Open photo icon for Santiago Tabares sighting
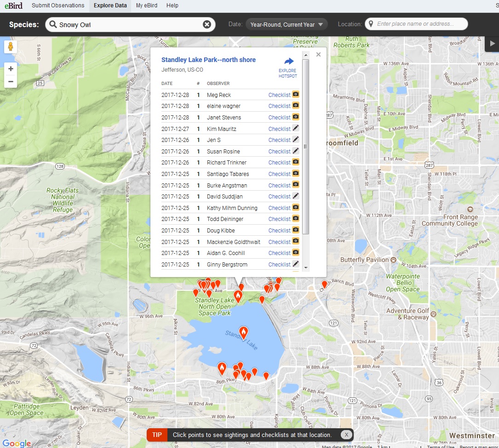The height and width of the screenshot is (448, 499). click(x=296, y=173)
